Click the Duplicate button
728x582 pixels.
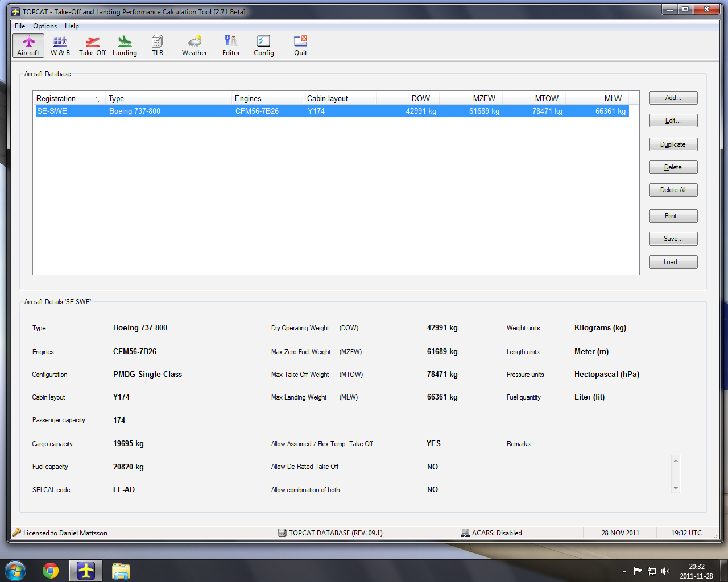(673, 144)
